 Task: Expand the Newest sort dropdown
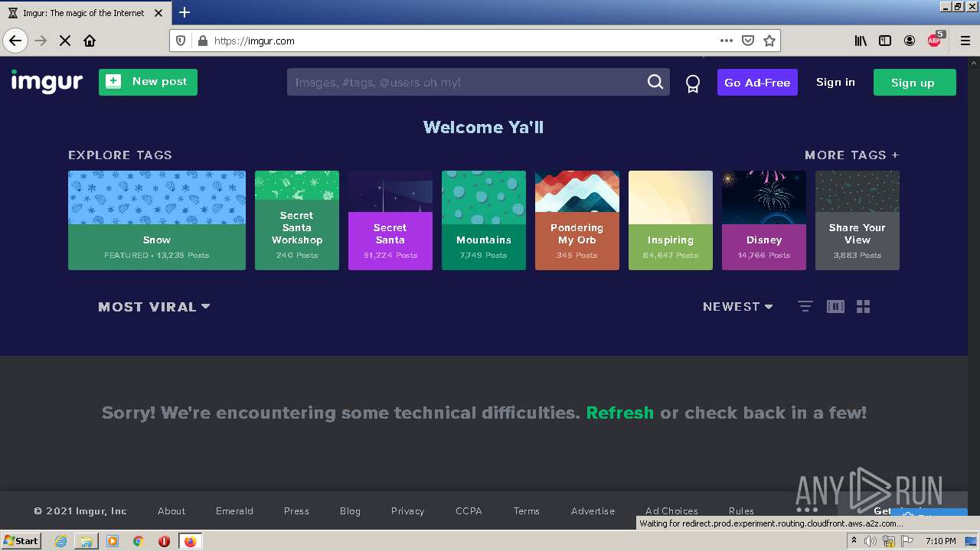pos(738,306)
